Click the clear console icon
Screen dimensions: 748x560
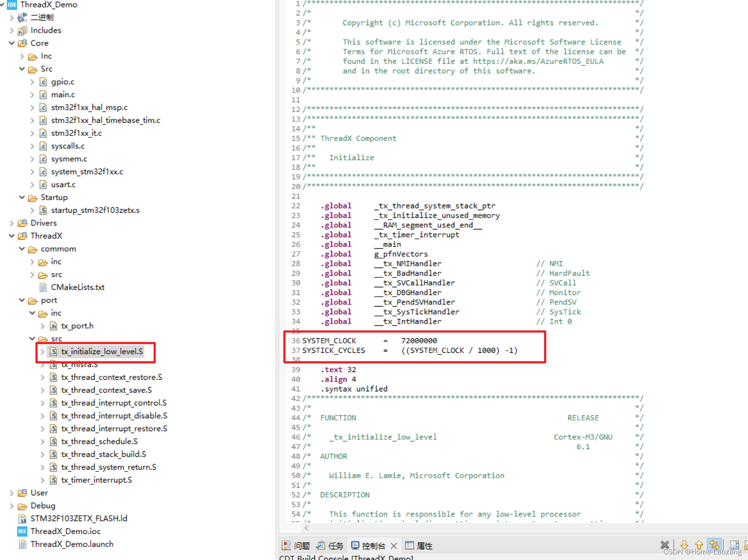tap(665, 545)
